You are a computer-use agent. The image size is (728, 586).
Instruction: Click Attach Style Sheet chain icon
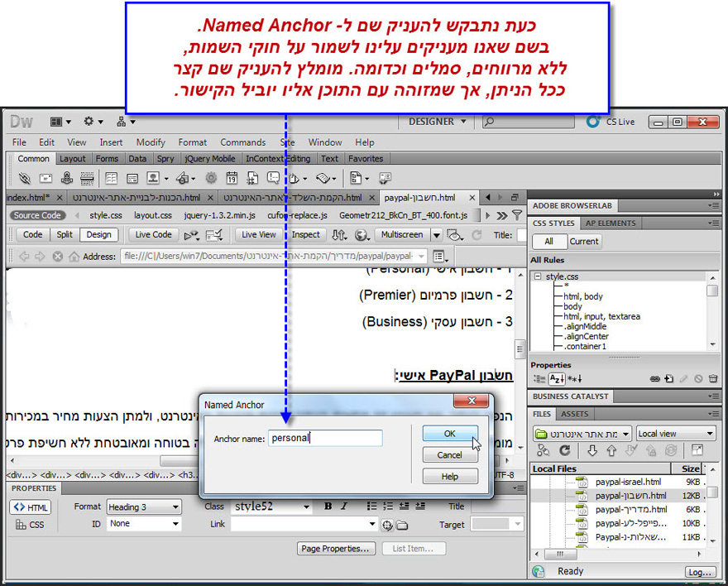pyautogui.click(x=654, y=379)
